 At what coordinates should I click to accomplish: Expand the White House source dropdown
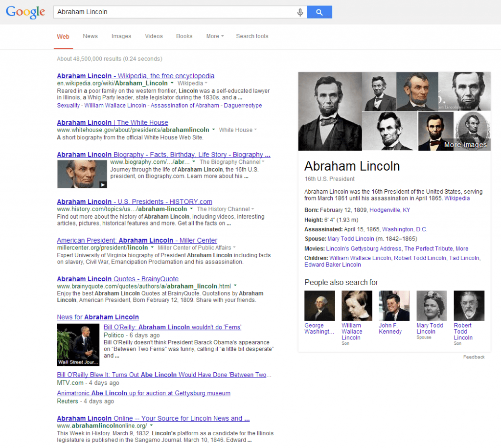tap(238, 130)
